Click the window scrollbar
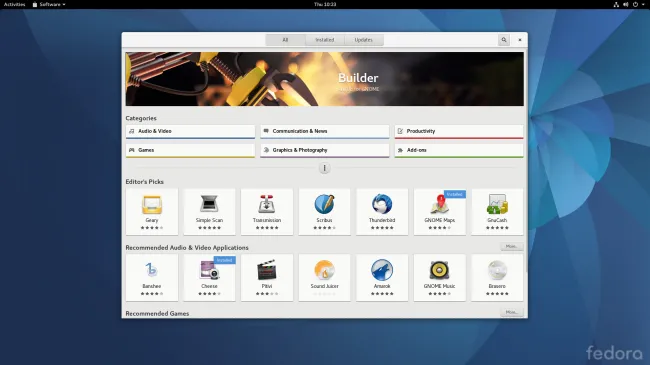Screen dimensions: 650x365 [x=526, y=162]
